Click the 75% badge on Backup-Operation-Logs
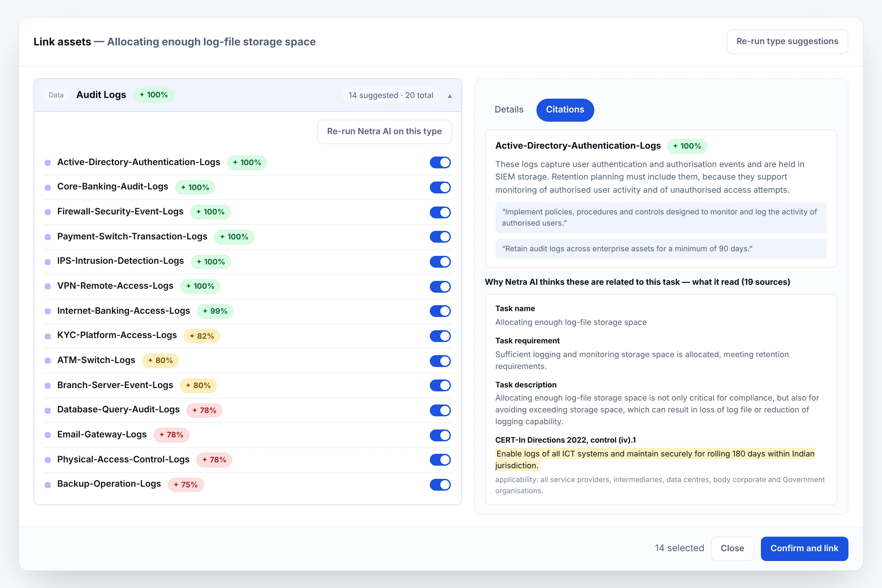 (x=185, y=484)
